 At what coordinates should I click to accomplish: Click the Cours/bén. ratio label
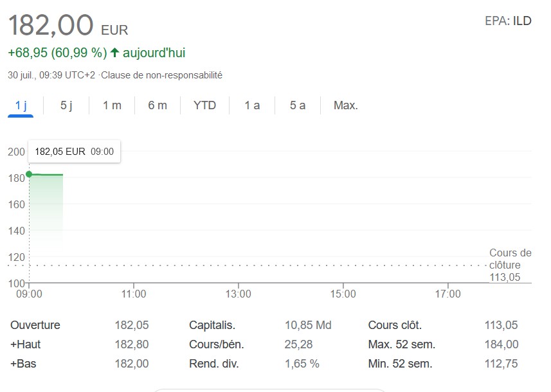[x=216, y=344]
